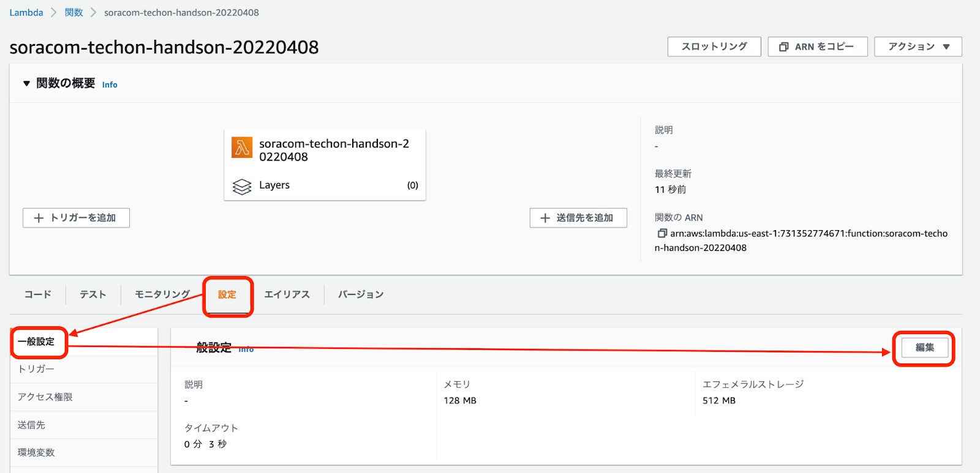Click the function ARN text
This screenshot has width=980, height=473.
pos(801,240)
